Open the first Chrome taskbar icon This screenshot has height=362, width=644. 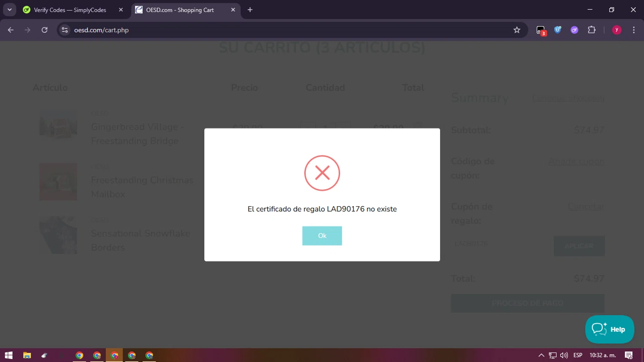coord(79,355)
